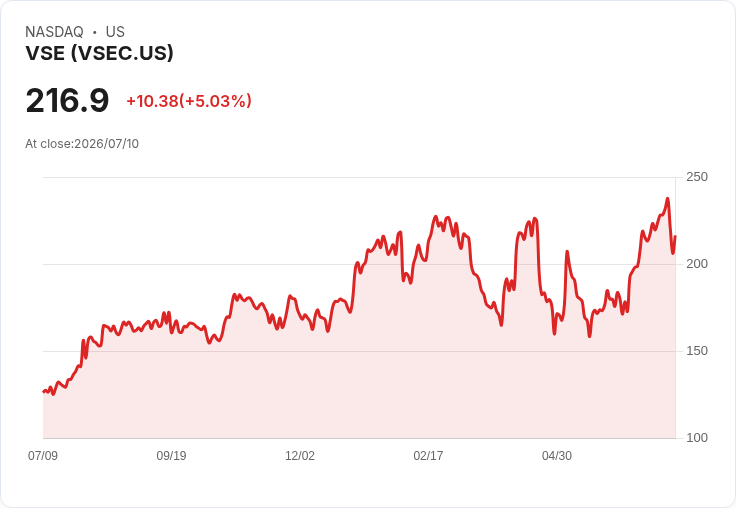Screen dimensions: 736x508
Task: Click the 150 y-axis price label
Action: pyautogui.click(x=697, y=351)
